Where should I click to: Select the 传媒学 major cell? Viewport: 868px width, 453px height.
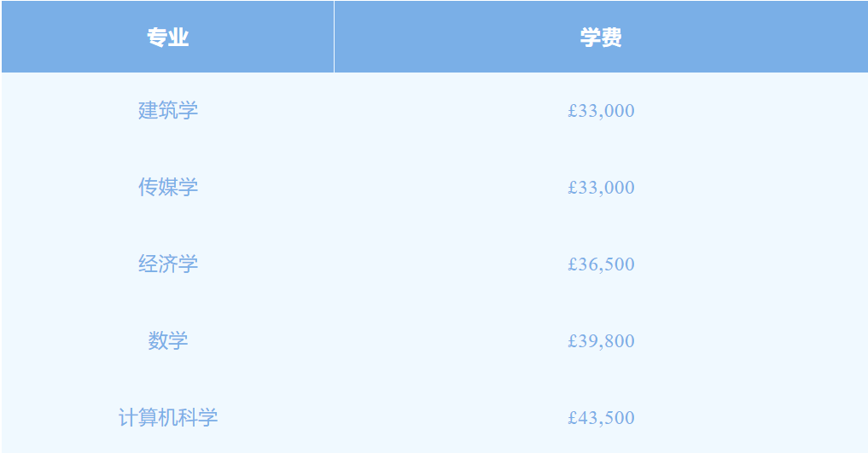point(168,188)
